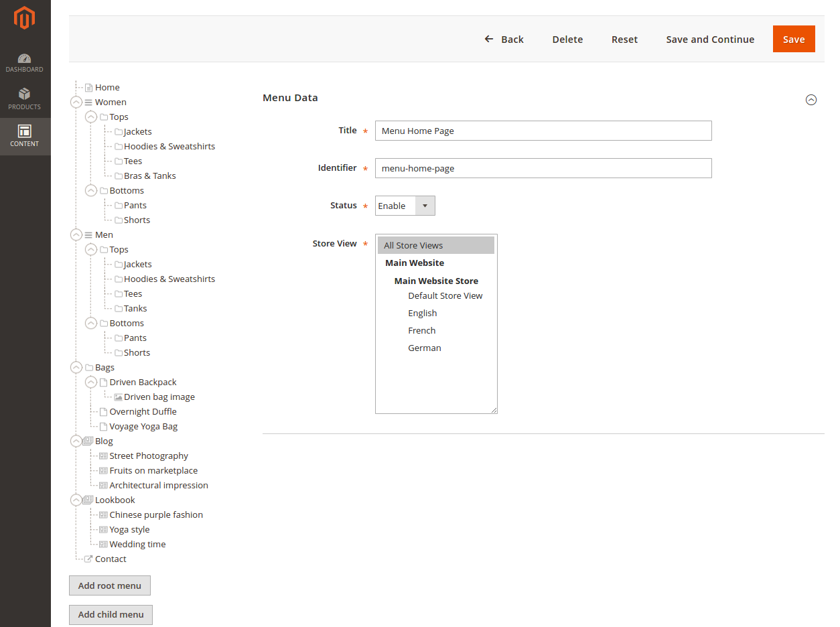Click the Blog news icon
This screenshot has height=627, width=840.
pyautogui.click(x=88, y=441)
